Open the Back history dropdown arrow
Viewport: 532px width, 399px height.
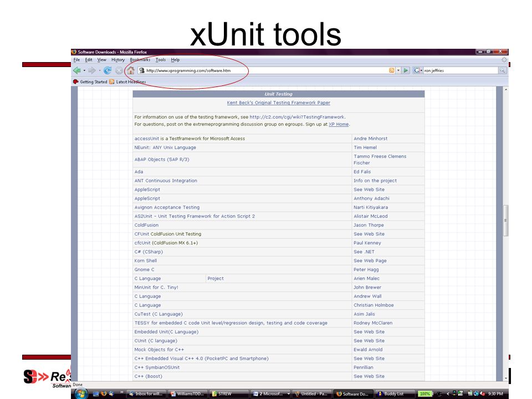(84, 70)
